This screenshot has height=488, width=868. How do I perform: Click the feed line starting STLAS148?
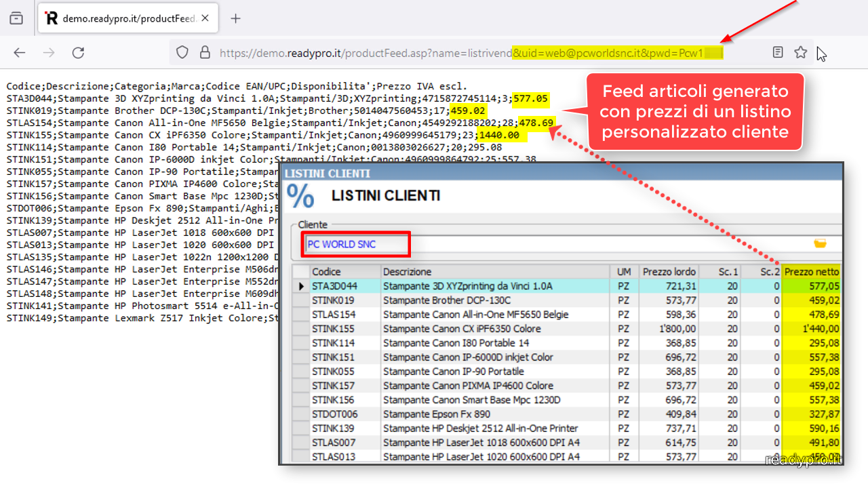(x=142, y=293)
